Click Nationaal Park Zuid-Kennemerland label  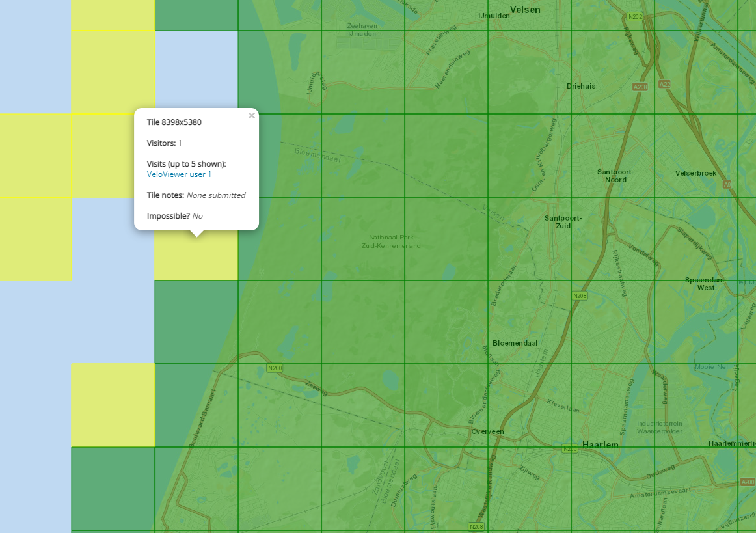click(390, 241)
